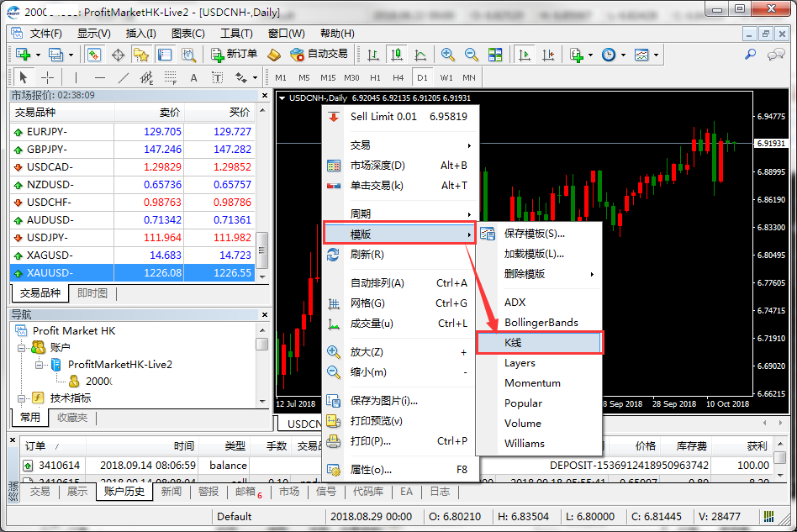The height and width of the screenshot is (532, 797).
Task: Click the tile windows layout icon
Action: click(495, 55)
